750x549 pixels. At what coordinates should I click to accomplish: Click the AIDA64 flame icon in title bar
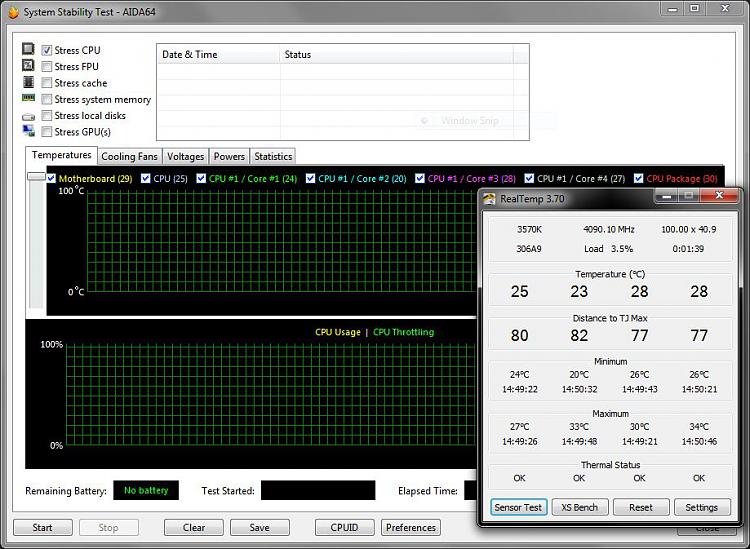(x=13, y=12)
